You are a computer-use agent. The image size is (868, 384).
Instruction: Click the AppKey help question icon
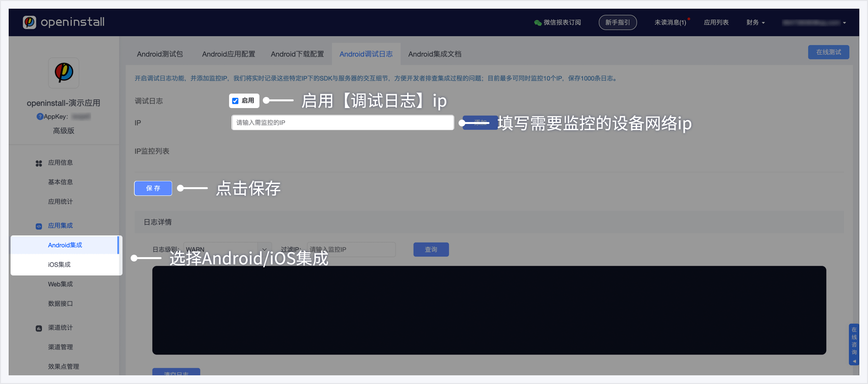[40, 117]
